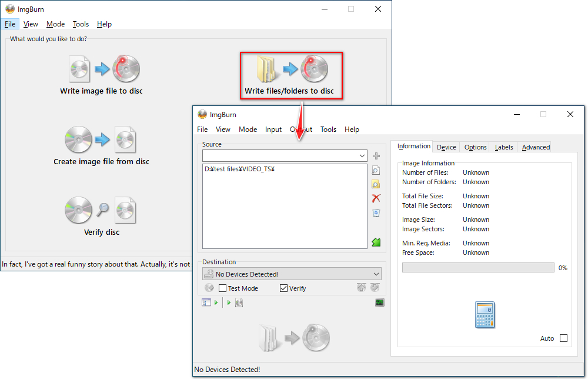Tick the Auto checkbox
This screenshot has height=379, width=588.
point(563,338)
